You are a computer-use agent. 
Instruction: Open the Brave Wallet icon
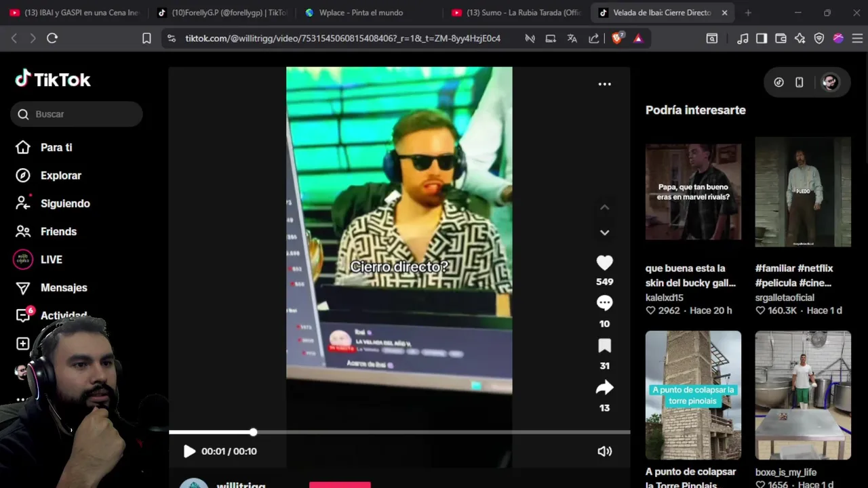pos(781,39)
